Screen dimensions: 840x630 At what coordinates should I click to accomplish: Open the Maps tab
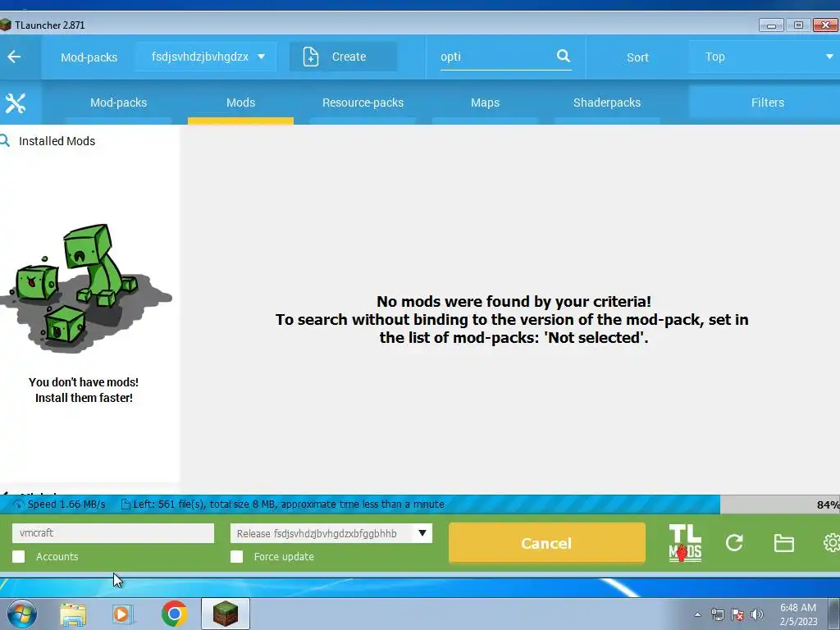[x=485, y=103]
